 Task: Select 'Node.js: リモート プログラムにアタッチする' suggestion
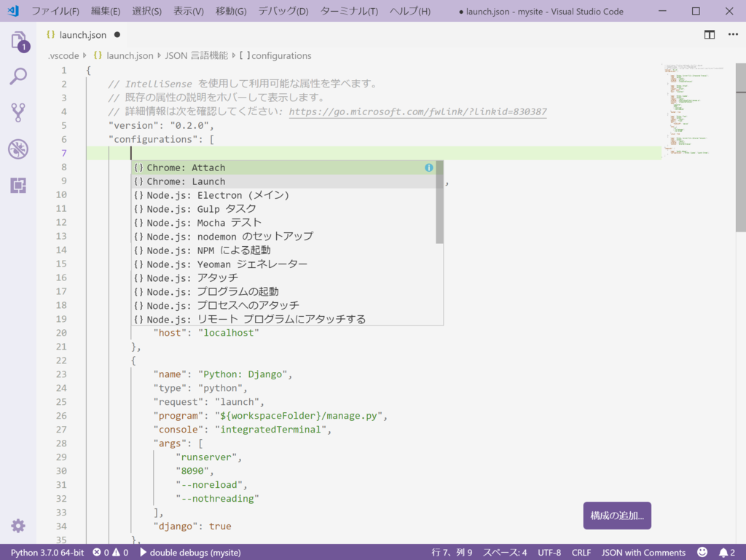[283, 319]
